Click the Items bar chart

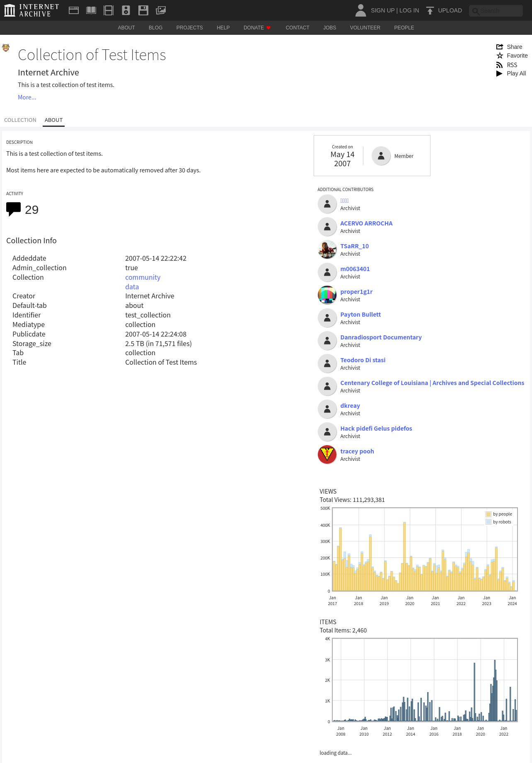425,680
